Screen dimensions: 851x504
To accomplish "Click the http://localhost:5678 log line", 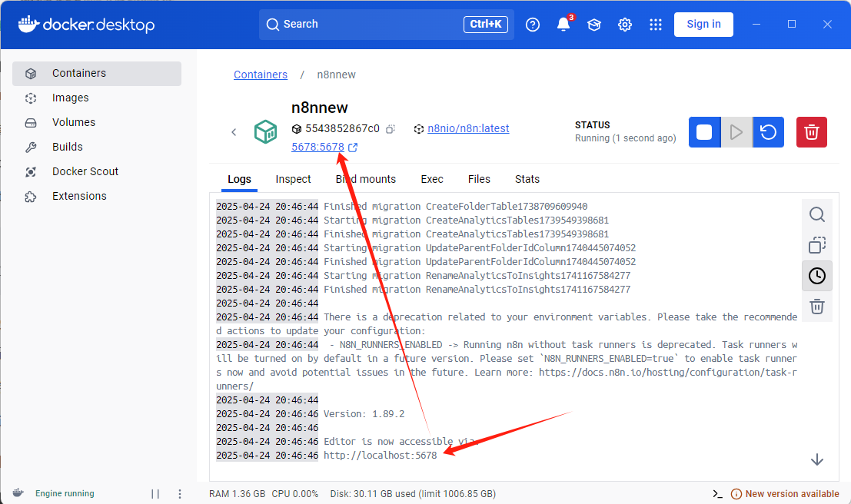I will [x=380, y=456].
